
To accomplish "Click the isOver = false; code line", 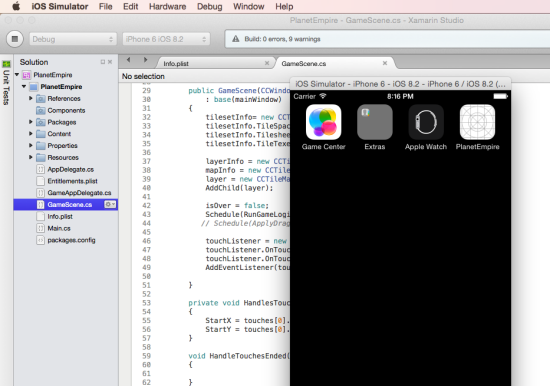I will 237,206.
